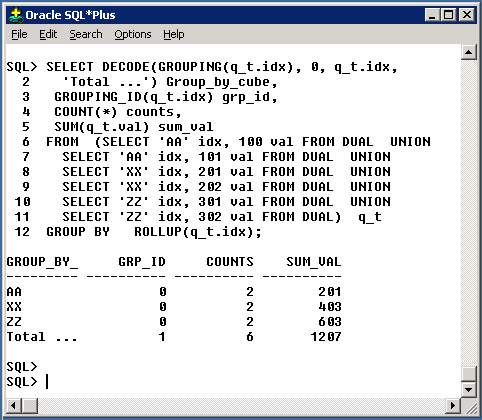The width and height of the screenshot is (482, 420).
Task: Open the Help menu
Action: 173,34
